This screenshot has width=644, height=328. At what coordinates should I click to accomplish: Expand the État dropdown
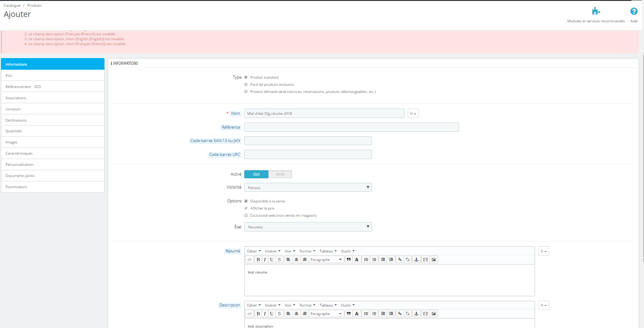pos(308,227)
